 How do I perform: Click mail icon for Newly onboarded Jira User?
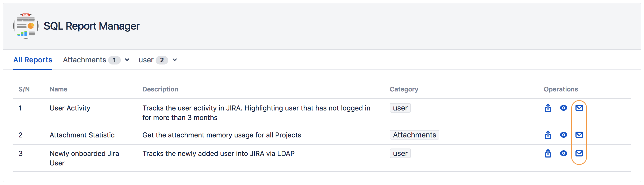(579, 153)
